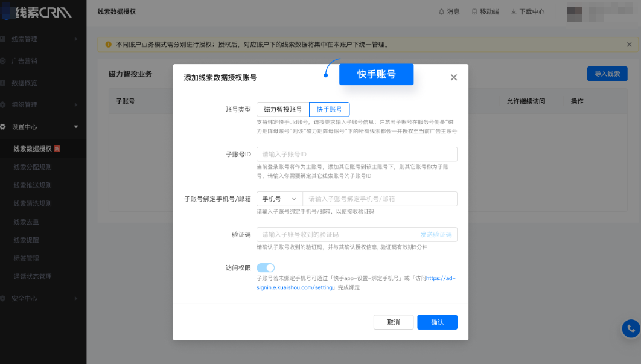Focus the 验证码 input field
The height and width of the screenshot is (364, 641).
[357, 234]
